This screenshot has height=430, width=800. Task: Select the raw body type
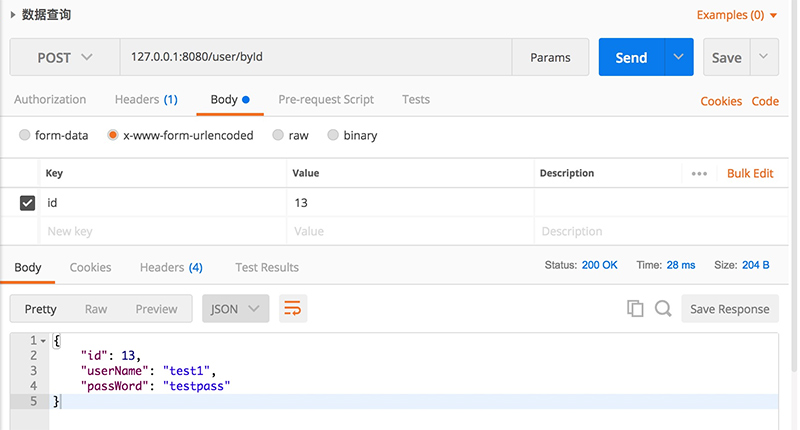coord(278,135)
